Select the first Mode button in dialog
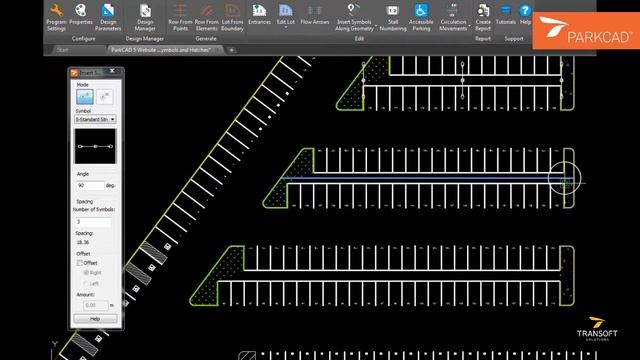Image resolution: width=640 pixels, height=360 pixels. tap(85, 97)
